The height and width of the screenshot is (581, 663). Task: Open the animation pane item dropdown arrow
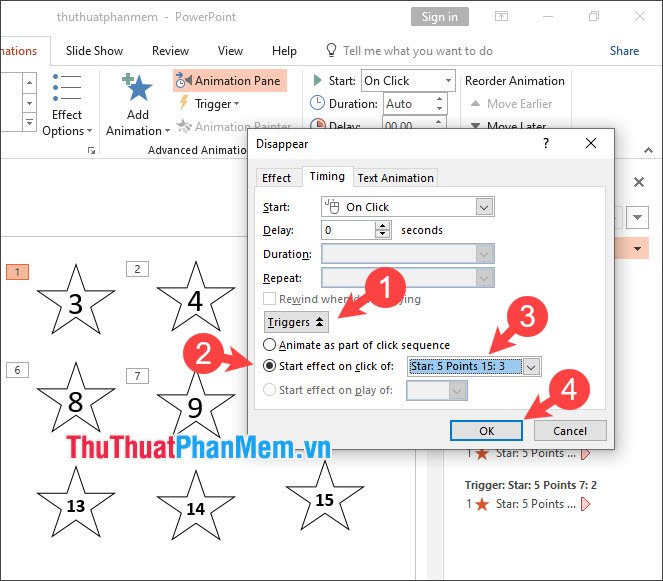coord(637,249)
